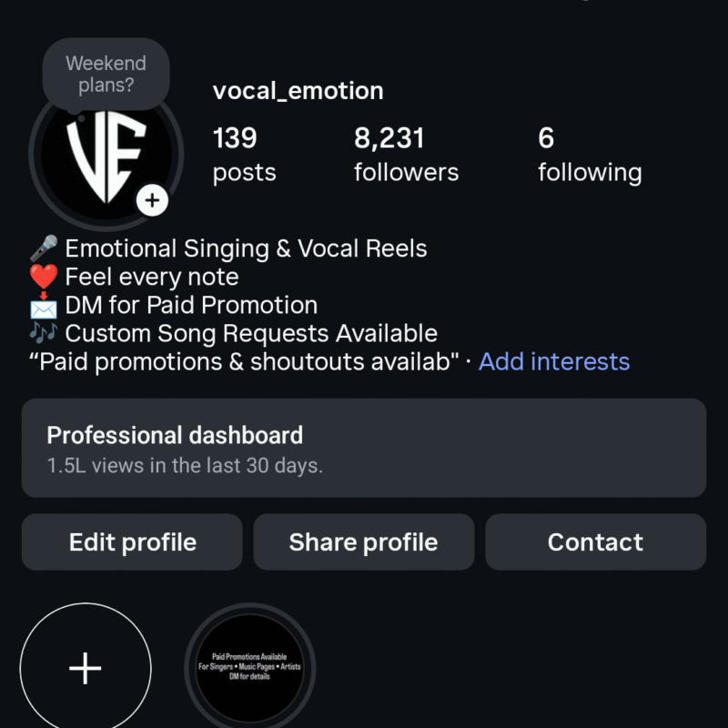Click the envelope emoji beside DM line

pos(44,305)
